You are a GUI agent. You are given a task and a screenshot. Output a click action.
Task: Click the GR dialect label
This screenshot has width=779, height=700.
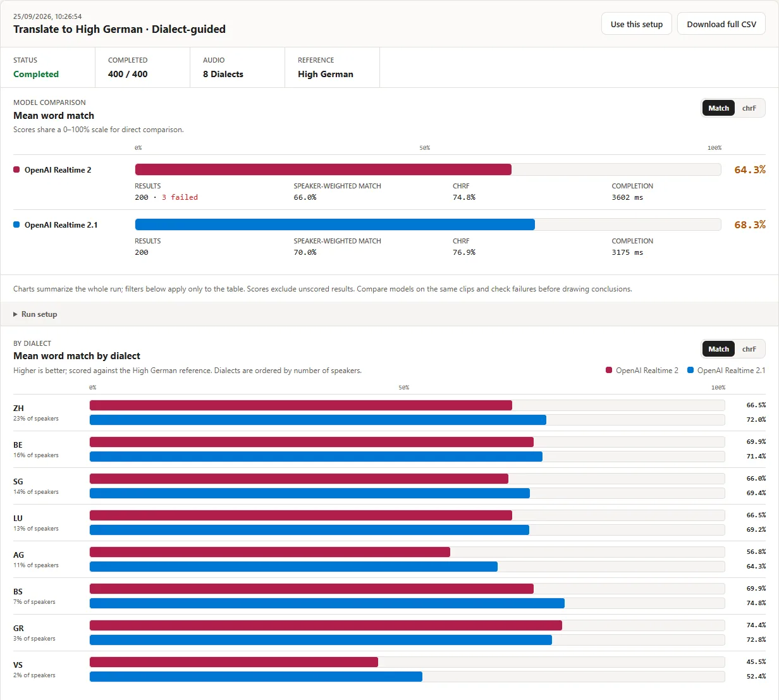(x=18, y=629)
